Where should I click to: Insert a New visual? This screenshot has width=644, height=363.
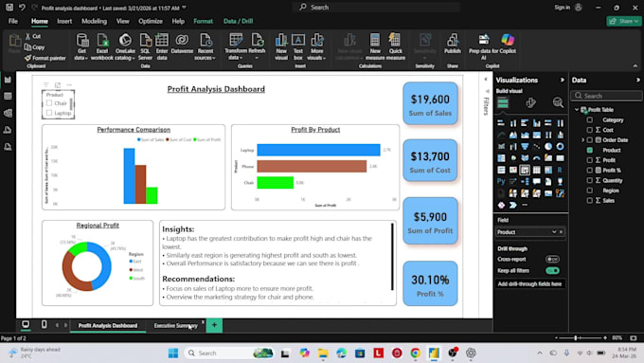281,46
